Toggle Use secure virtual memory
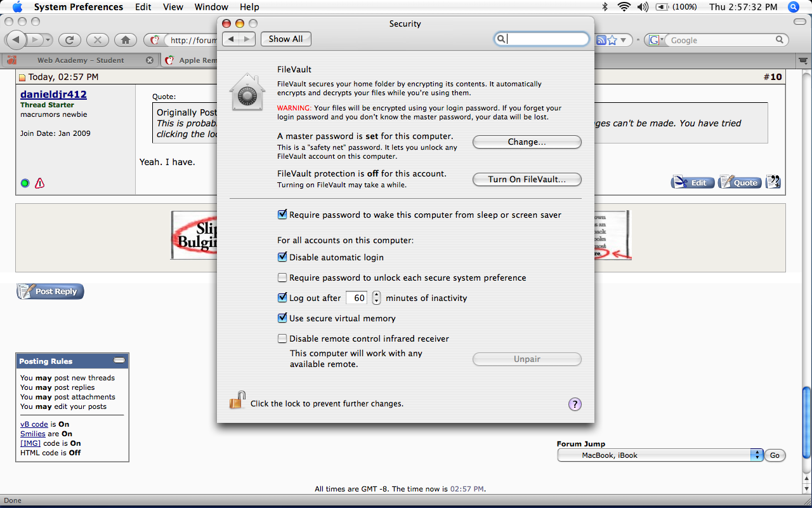The height and width of the screenshot is (508, 812). click(282, 318)
